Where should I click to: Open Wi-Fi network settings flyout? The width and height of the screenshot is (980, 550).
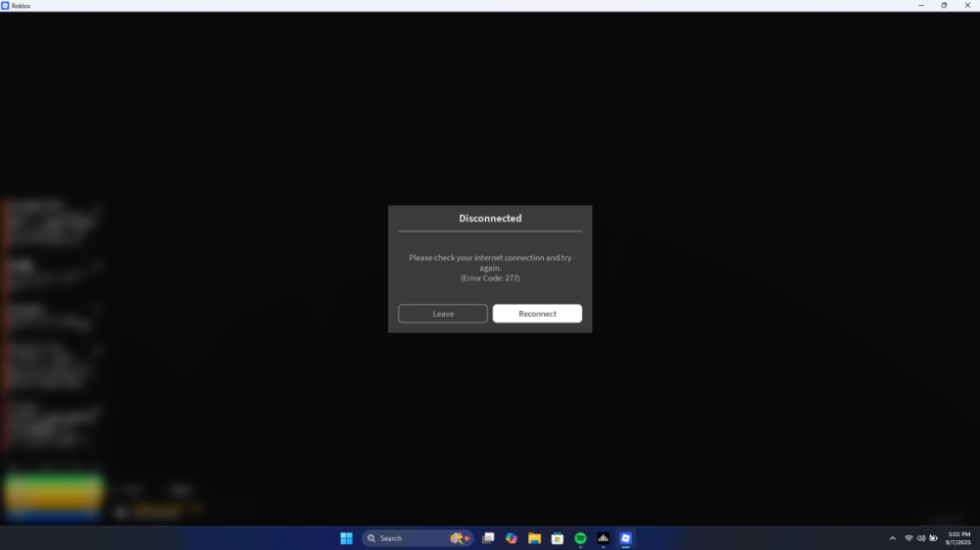coord(908,538)
